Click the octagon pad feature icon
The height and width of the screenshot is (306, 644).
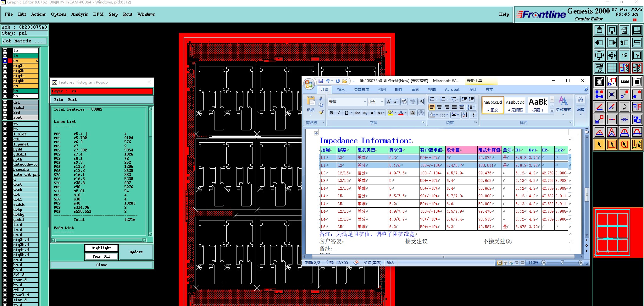[637, 82]
